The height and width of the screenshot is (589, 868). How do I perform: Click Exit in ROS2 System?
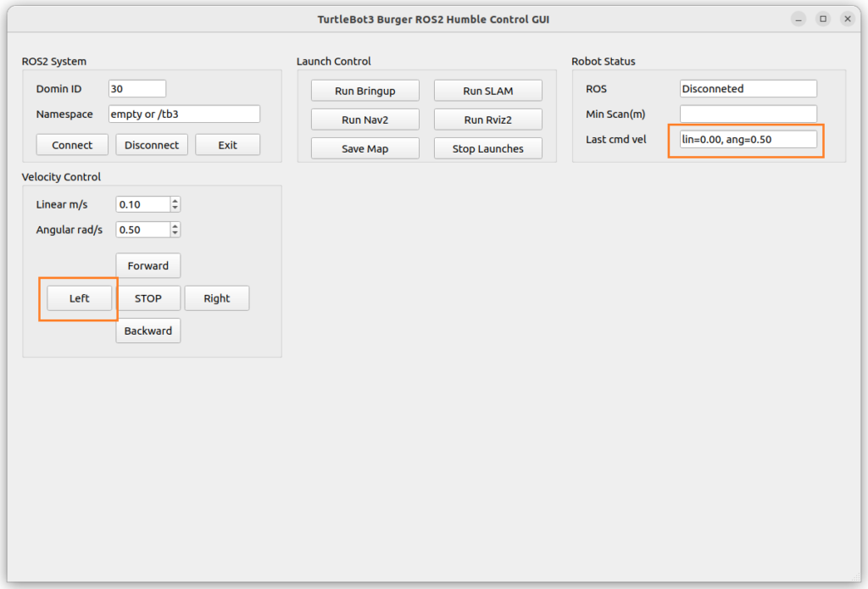(227, 145)
